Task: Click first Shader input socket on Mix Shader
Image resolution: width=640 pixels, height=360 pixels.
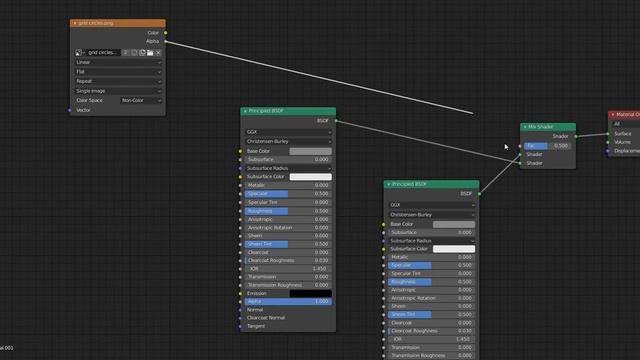Action: tap(520, 155)
